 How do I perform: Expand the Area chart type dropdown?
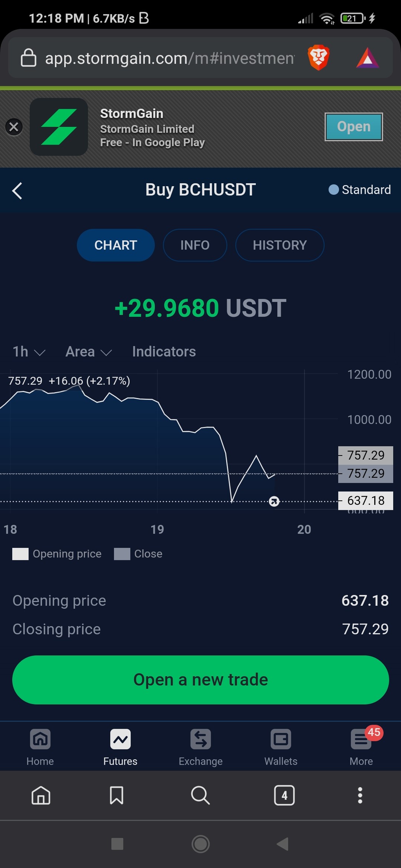click(x=88, y=352)
